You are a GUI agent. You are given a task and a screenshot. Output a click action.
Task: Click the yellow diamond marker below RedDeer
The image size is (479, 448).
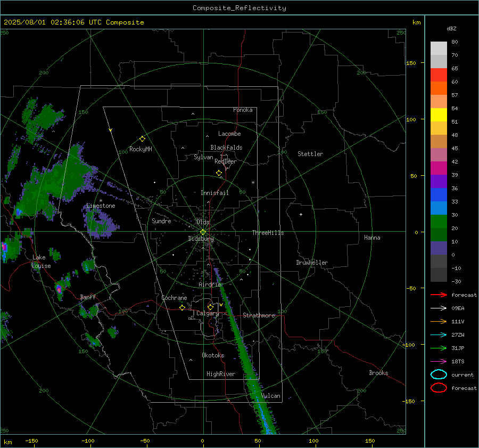[219, 173]
